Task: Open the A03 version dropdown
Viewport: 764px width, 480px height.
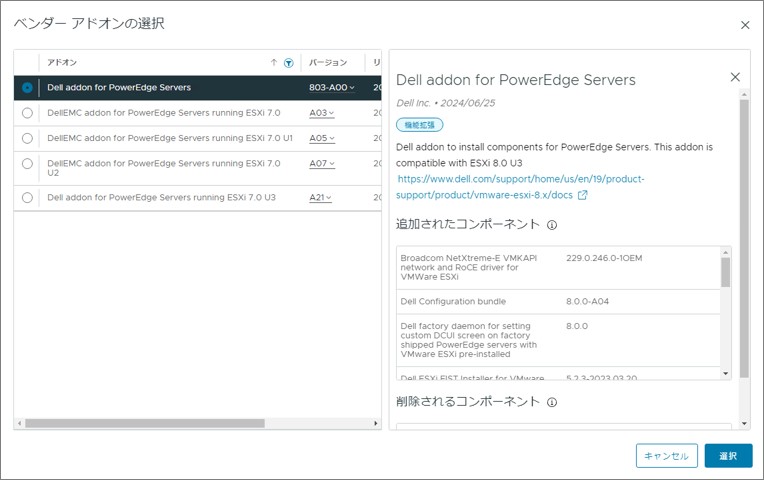Action: (322, 113)
